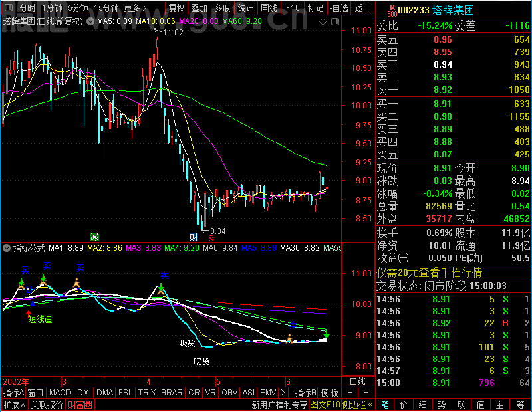Expand the 扩展 panel

(x=14, y=405)
